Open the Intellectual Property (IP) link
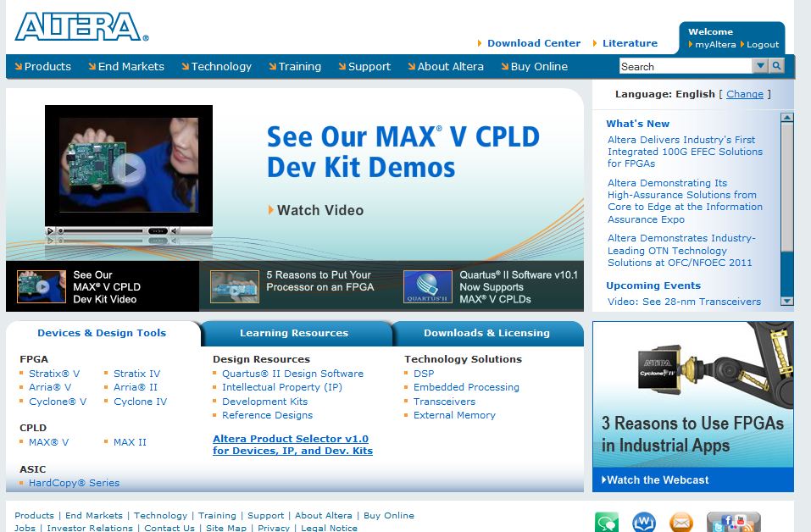811x532 pixels. pyautogui.click(x=282, y=387)
